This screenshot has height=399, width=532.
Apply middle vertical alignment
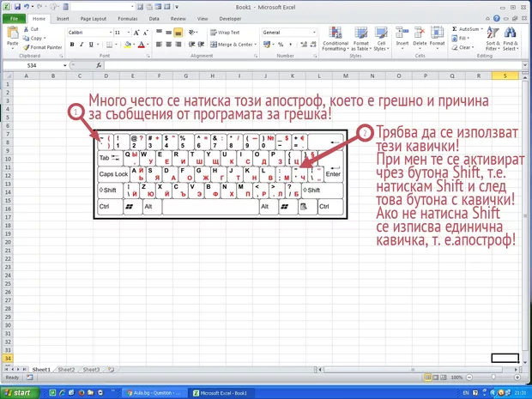coord(169,33)
